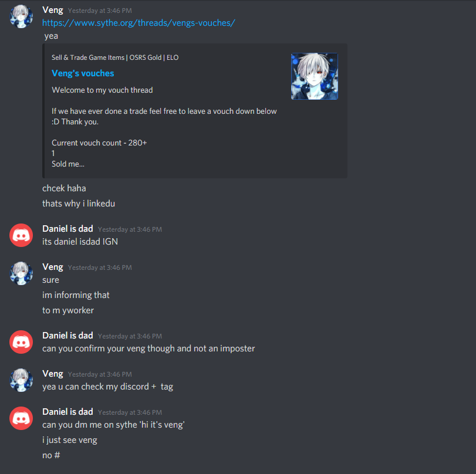Screen dimensions: 476x474
Task: Click the "Sell & Trade Game Items | OSRS Gold | ELO" embed provider text
Action: [x=115, y=57]
